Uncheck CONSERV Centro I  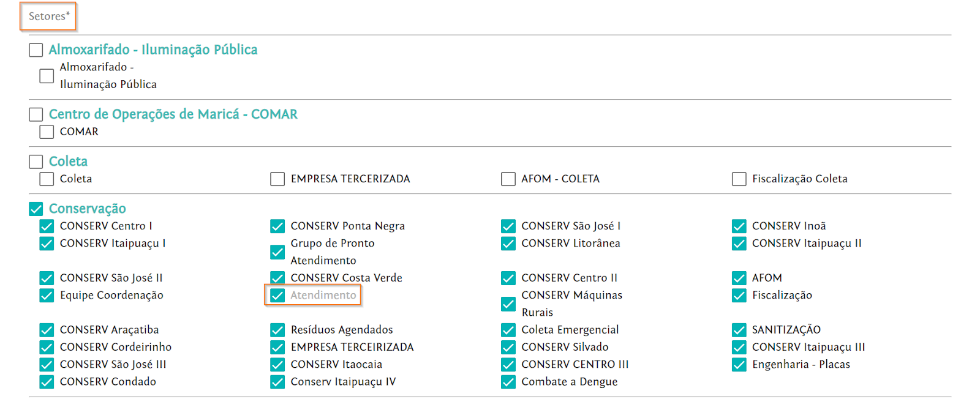47,226
